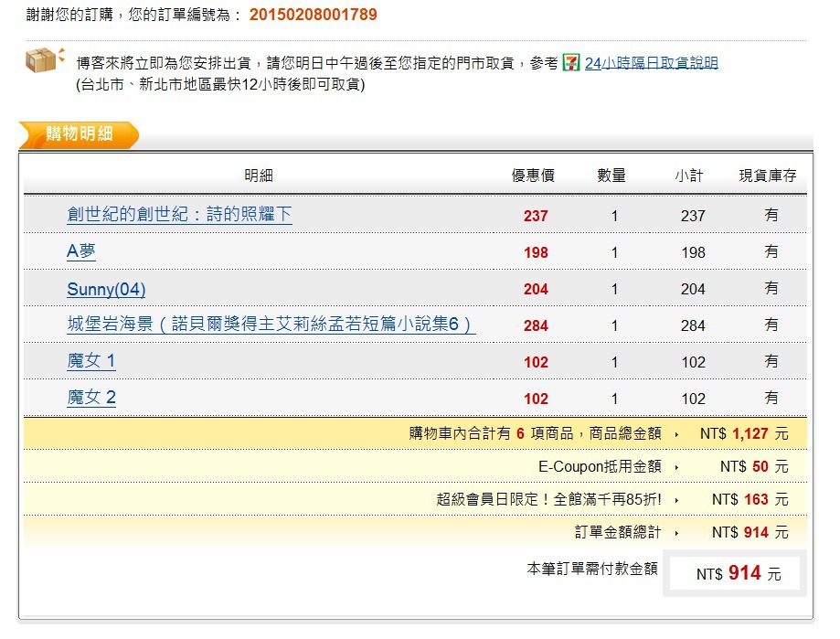Click the 數量 column header
The image size is (840, 639).
coord(611,176)
